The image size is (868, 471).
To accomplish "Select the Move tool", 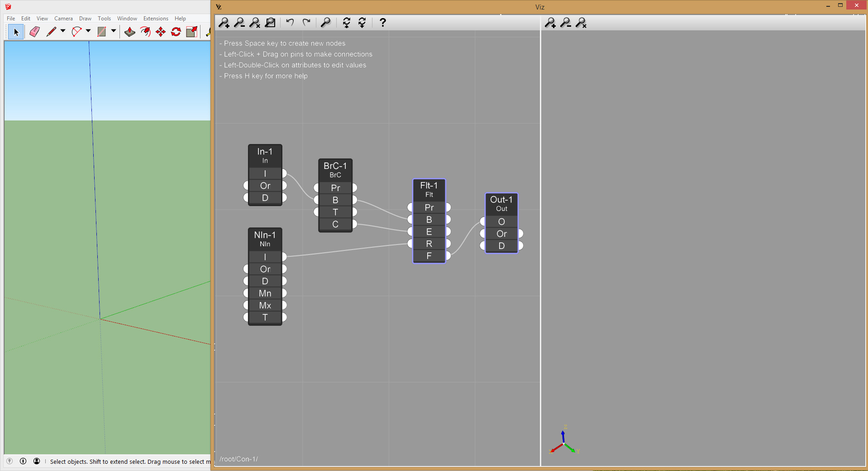I will [x=161, y=32].
